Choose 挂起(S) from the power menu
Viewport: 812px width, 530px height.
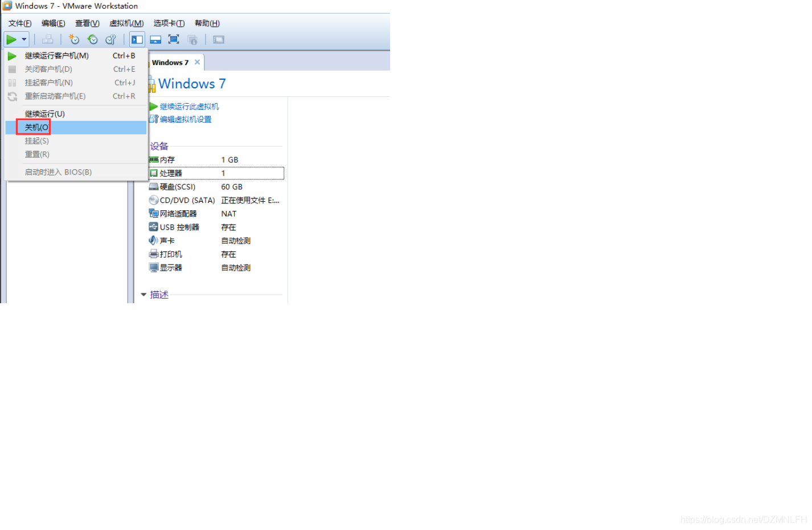[76, 141]
